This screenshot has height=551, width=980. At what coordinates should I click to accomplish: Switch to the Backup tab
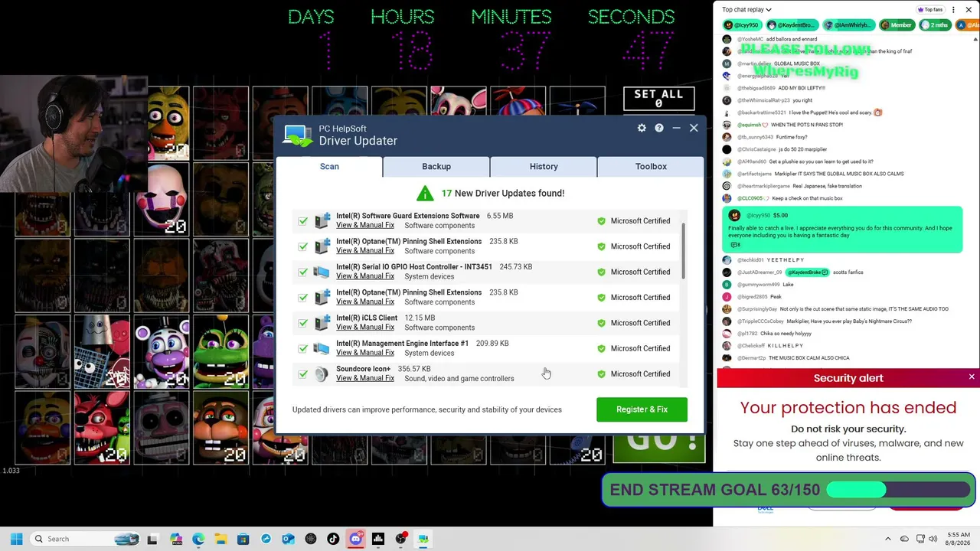pyautogui.click(x=436, y=166)
